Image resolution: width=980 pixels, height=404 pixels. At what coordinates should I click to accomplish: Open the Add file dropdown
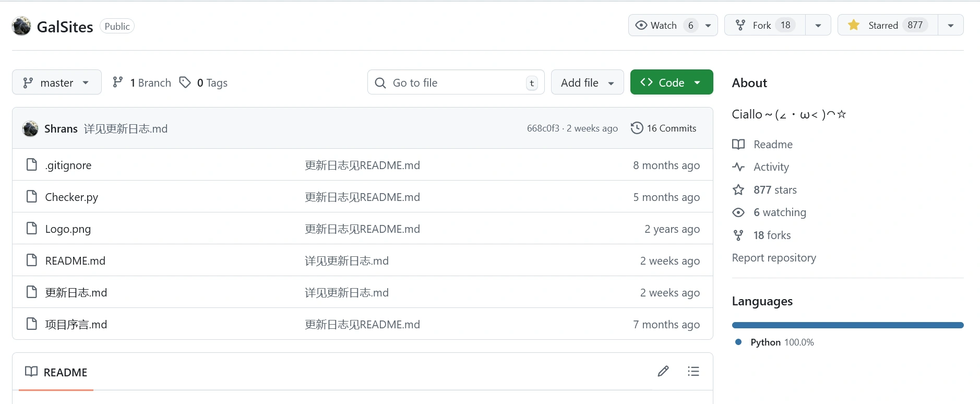point(587,82)
